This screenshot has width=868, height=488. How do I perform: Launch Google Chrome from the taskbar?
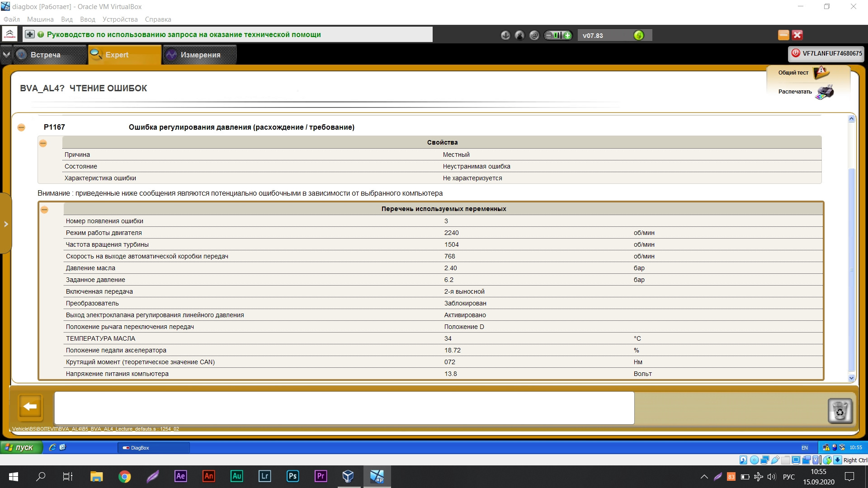tap(124, 476)
